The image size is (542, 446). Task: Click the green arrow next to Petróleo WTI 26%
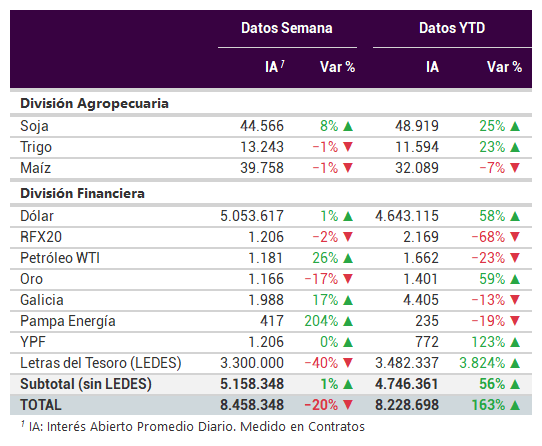coord(348,258)
